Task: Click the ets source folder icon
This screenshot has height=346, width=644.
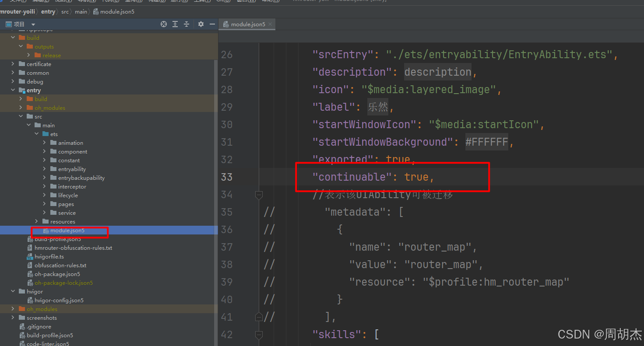Action: coord(46,134)
